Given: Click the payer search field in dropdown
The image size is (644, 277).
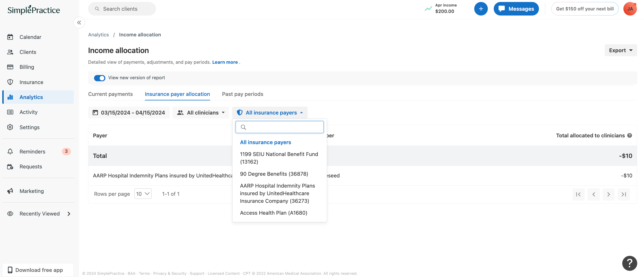Looking at the screenshot, I should pos(280,127).
